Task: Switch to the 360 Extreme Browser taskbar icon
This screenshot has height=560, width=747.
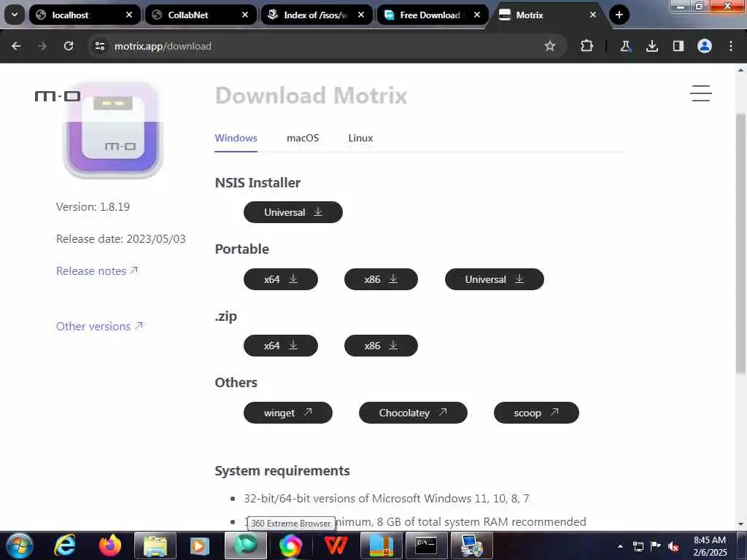Action: pyautogui.click(x=245, y=545)
